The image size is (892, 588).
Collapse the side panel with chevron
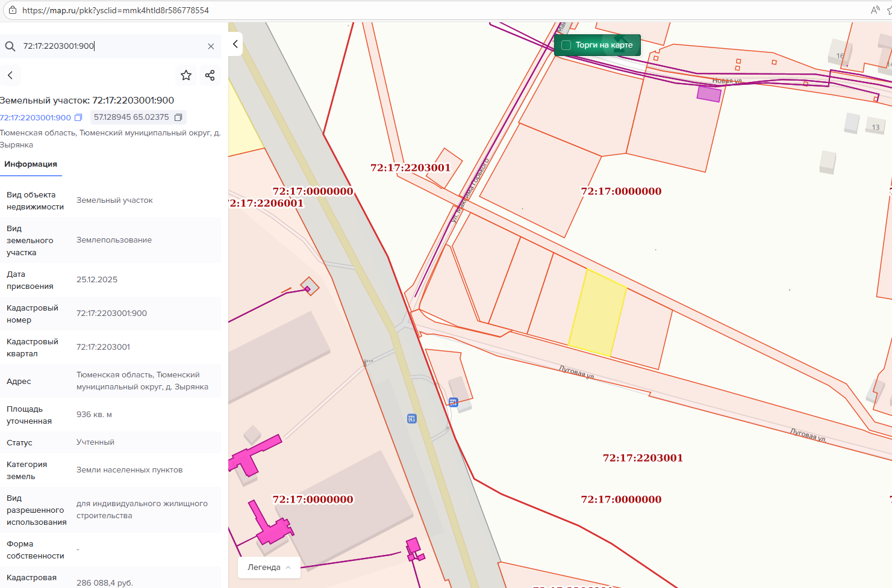coord(235,44)
